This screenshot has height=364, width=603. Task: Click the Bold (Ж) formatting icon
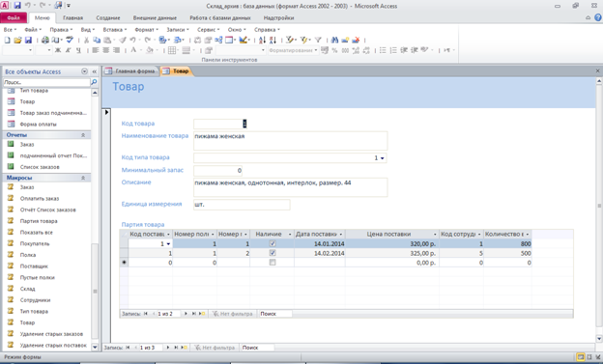pos(58,50)
